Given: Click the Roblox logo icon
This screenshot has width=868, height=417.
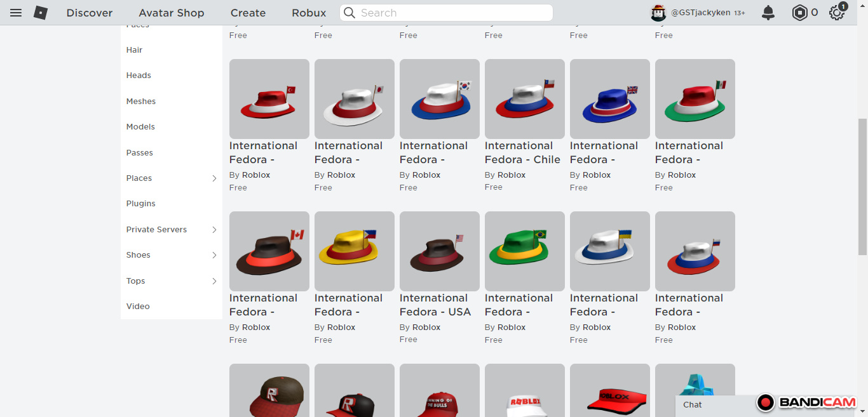Looking at the screenshot, I should point(41,13).
